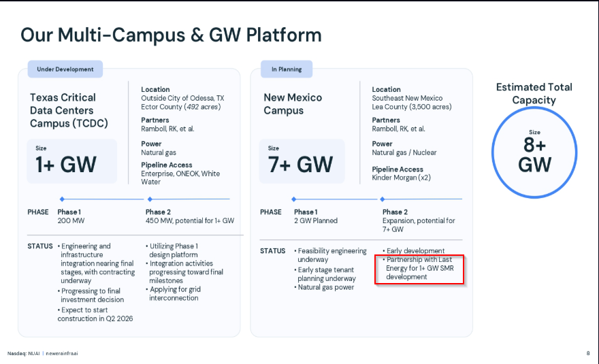Image resolution: width=599 pixels, height=364 pixels.
Task: Click 'Ector County (492 acres)' text
Action: [180, 107]
